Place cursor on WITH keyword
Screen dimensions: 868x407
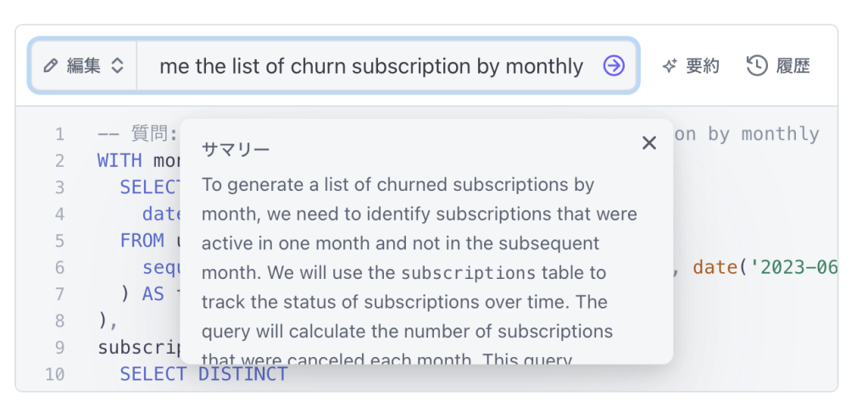coord(120,160)
